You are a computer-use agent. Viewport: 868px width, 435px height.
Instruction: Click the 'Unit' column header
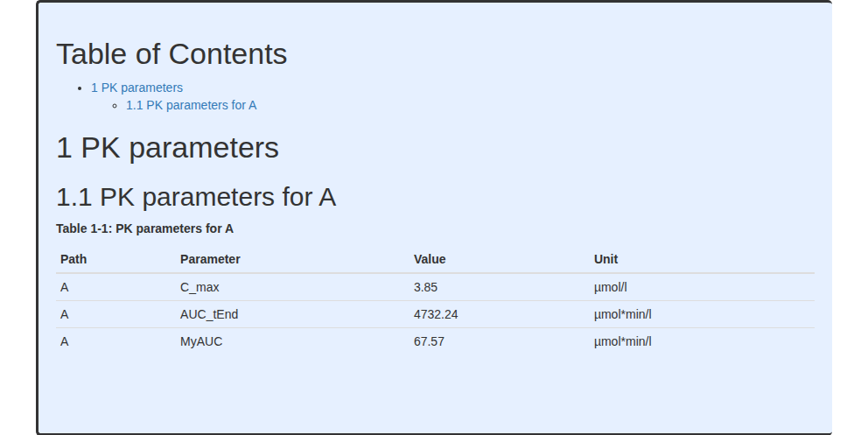point(605,259)
